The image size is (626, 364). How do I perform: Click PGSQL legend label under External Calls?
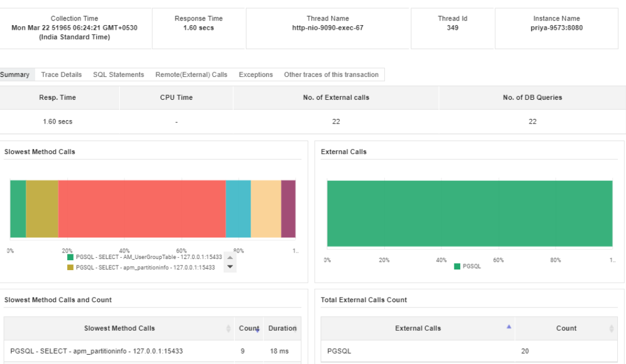(471, 267)
